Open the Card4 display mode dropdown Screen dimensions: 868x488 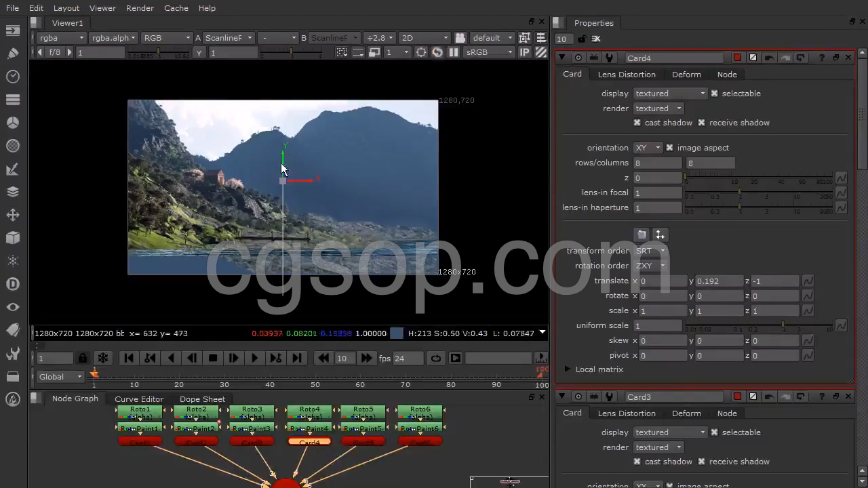(670, 94)
